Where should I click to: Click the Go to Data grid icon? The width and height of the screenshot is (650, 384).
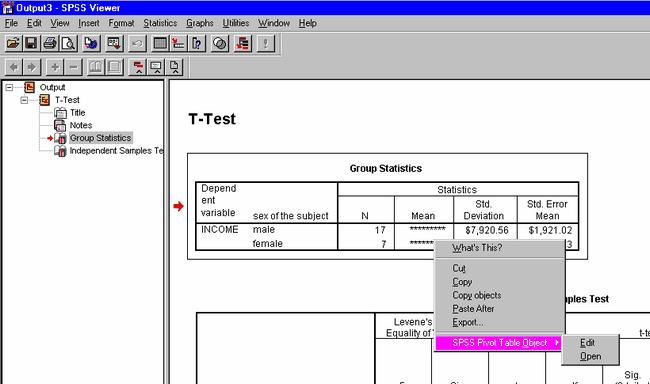(160, 43)
